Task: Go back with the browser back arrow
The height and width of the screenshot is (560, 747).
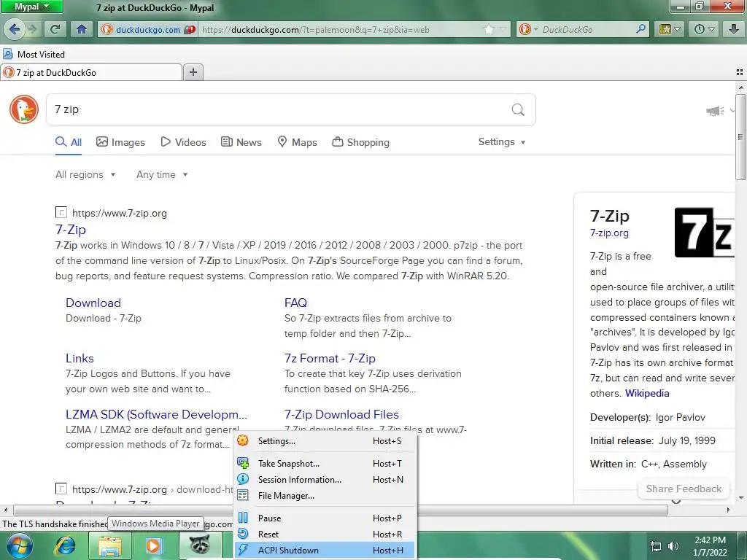Action: pos(15,29)
